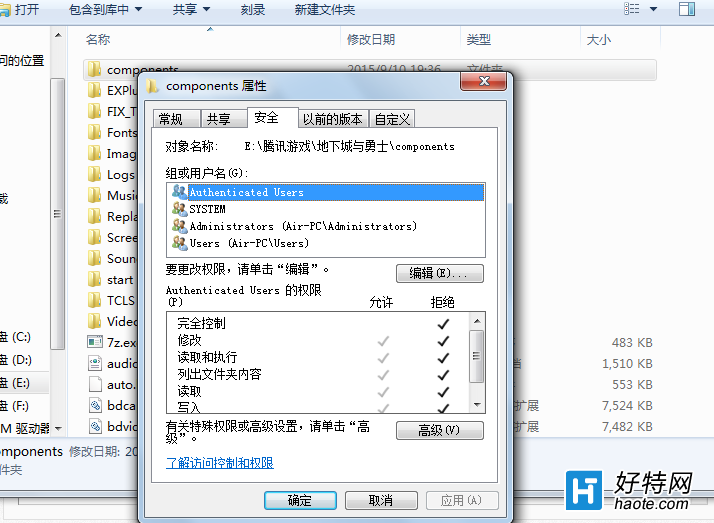Click the 高级(V) button
714x523 pixels.
coord(439,430)
